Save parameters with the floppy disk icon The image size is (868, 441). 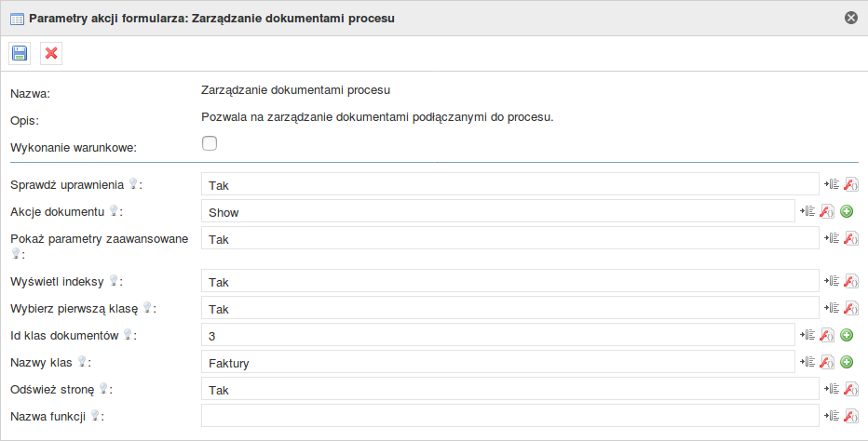tap(20, 53)
